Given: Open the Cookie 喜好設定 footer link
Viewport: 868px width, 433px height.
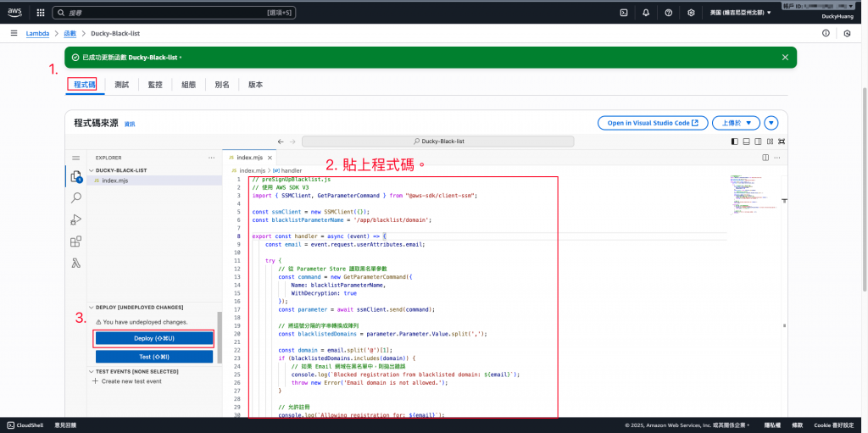Looking at the screenshot, I should (834, 425).
